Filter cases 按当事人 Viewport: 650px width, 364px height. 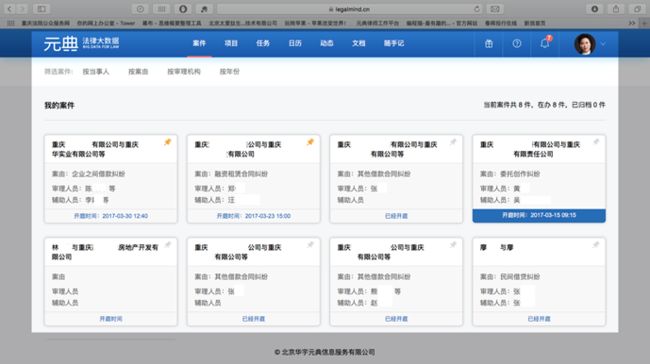tap(96, 72)
